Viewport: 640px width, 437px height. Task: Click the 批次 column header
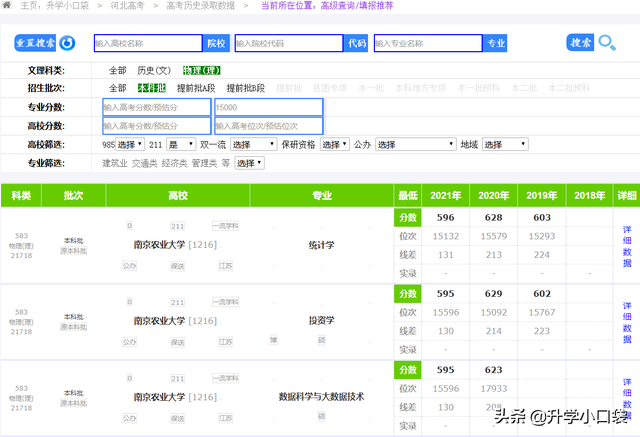(73, 195)
